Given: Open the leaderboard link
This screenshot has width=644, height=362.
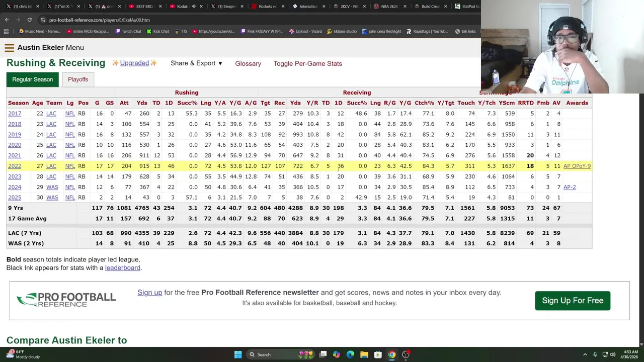Looking at the screenshot, I should pyautogui.click(x=122, y=268).
